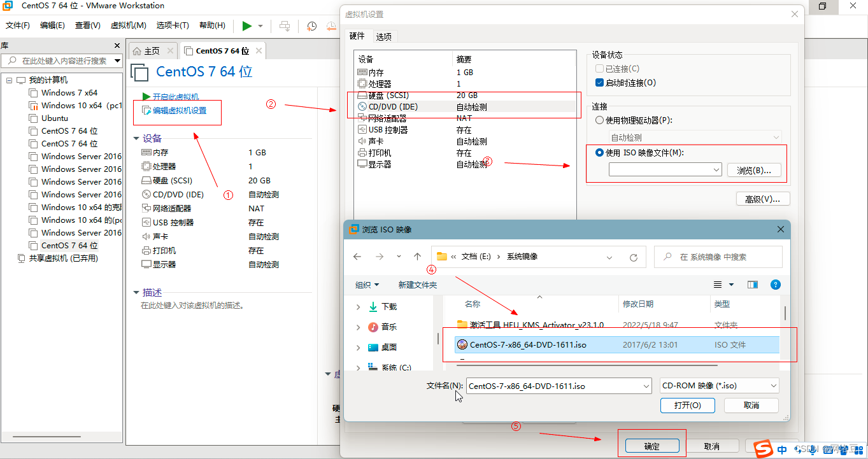This screenshot has height=459, width=868.
Task: Click the send Ctrl+Alt+Del toolbar icon
Action: tap(285, 26)
